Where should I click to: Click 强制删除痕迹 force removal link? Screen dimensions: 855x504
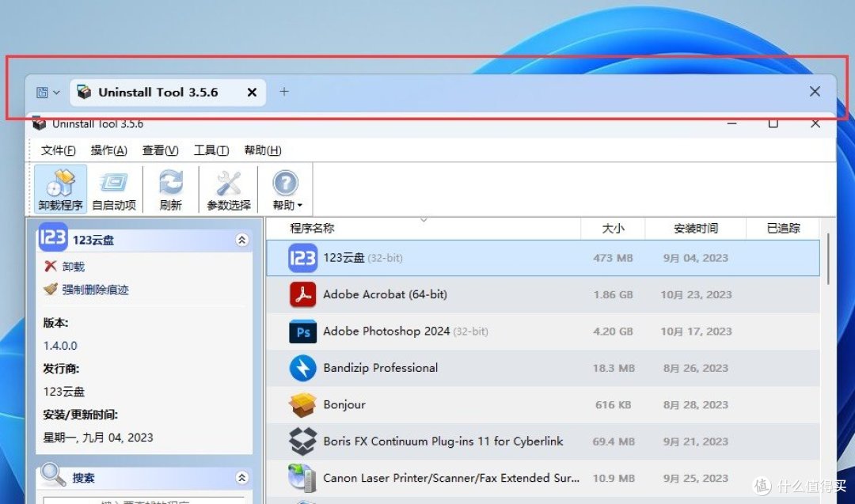[96, 290]
